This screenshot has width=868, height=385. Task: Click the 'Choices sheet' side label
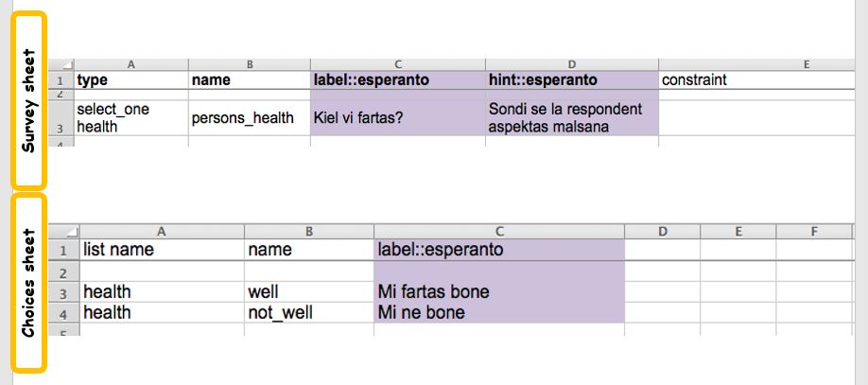click(29, 282)
